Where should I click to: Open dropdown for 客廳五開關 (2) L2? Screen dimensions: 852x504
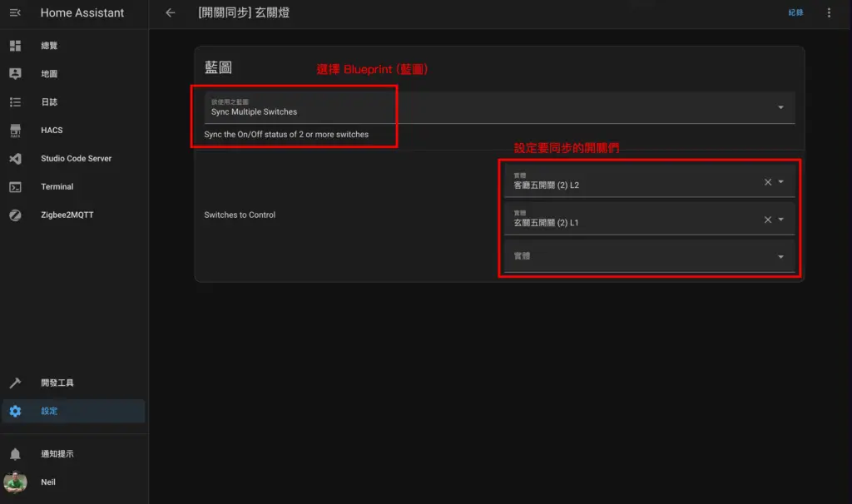coord(780,181)
